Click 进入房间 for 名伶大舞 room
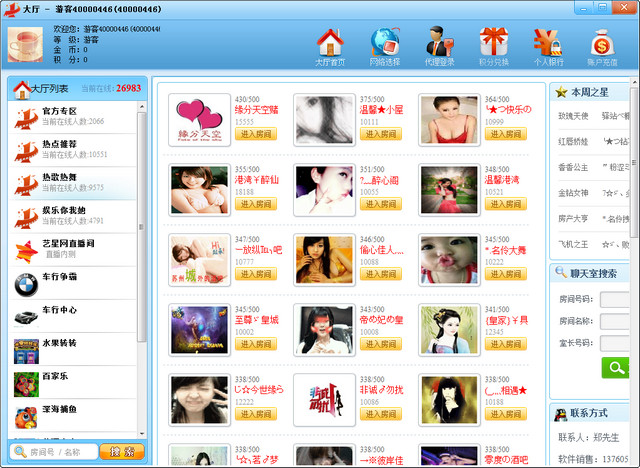The height and width of the screenshot is (468, 640). [506, 274]
